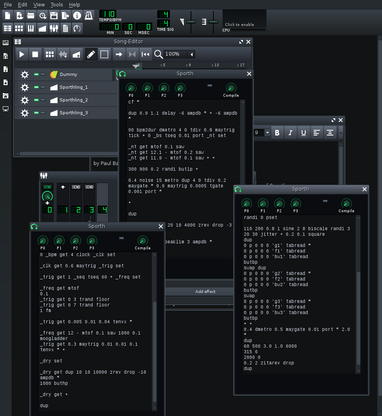The width and height of the screenshot is (382, 416).
Task: Toggle underline in the project notes toolbar
Action: tap(303, 133)
